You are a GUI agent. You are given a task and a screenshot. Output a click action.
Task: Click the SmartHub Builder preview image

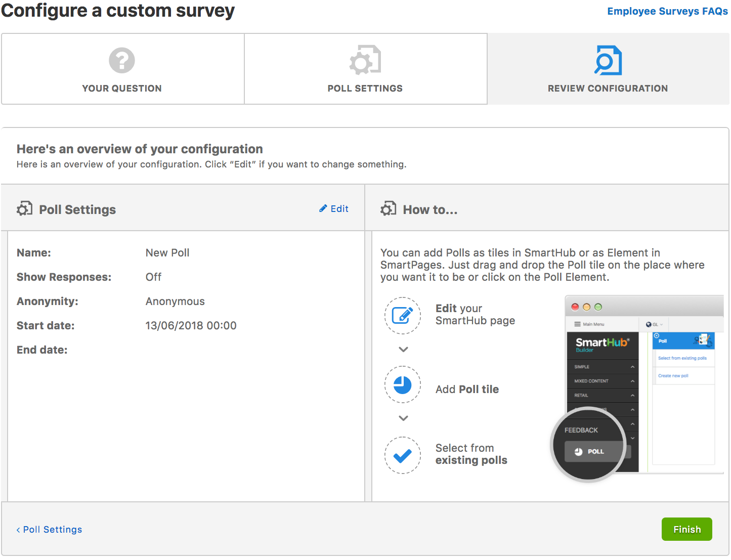click(x=637, y=389)
